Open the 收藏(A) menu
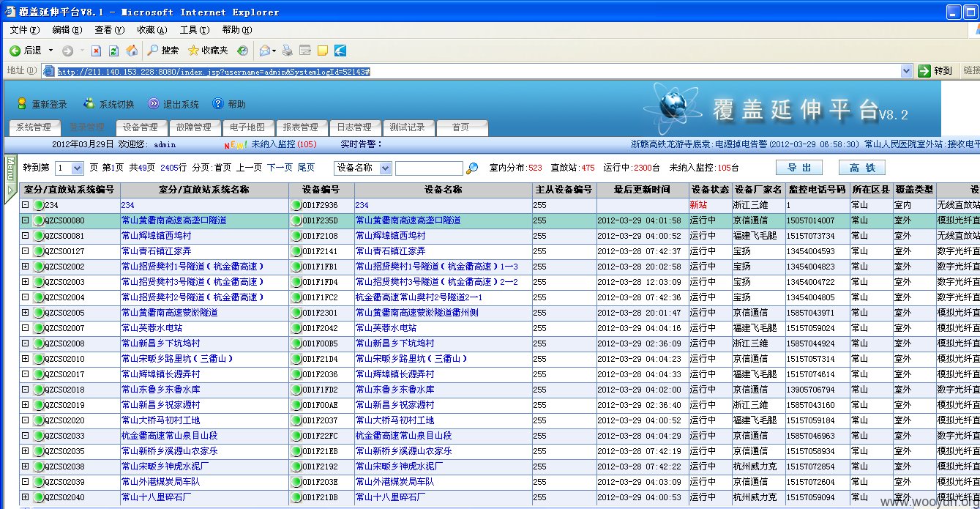Viewport: 980px width, 509px height. click(152, 30)
